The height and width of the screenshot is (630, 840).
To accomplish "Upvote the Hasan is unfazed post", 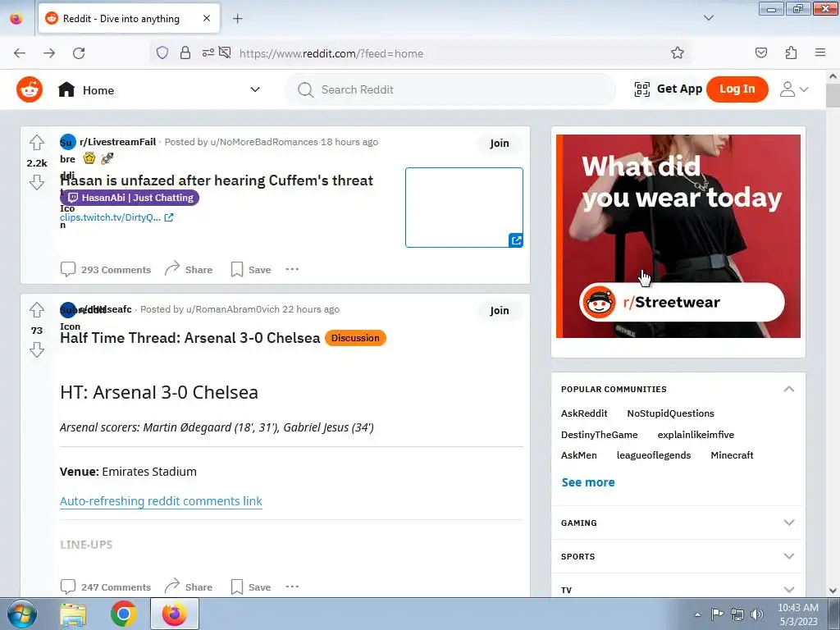I will [x=37, y=143].
